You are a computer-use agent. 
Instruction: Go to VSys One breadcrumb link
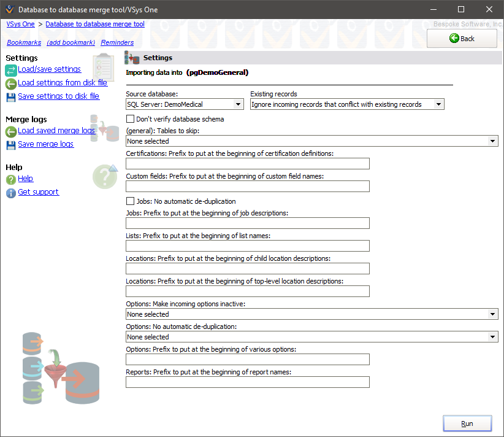(20, 24)
